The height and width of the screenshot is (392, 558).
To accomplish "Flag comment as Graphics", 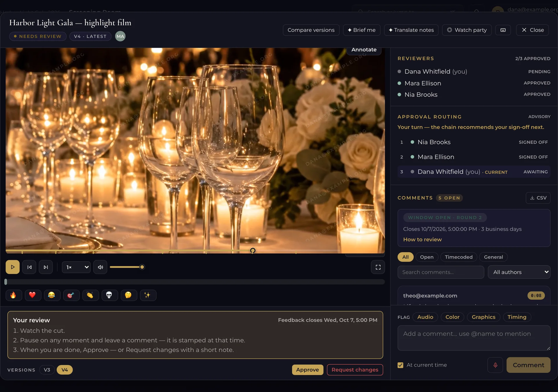I will (484, 317).
